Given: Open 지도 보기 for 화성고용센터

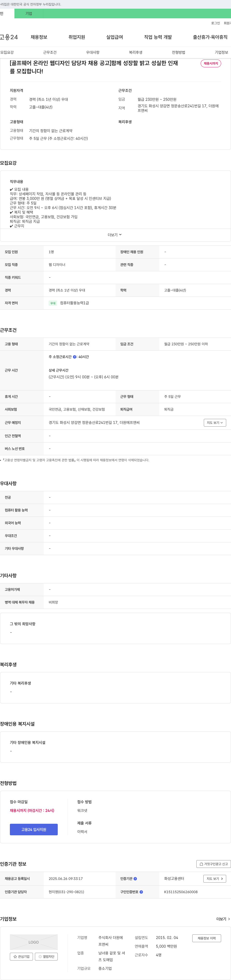Looking at the screenshot, I should (215, 878).
